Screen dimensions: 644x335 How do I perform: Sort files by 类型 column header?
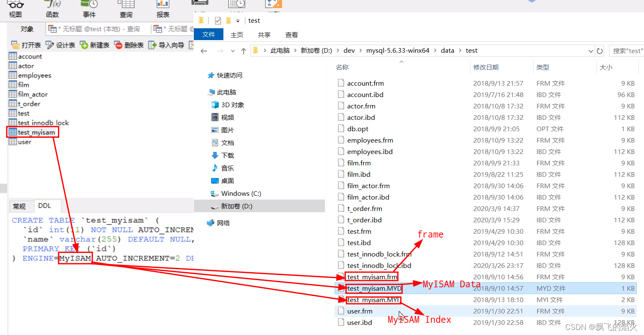click(543, 68)
